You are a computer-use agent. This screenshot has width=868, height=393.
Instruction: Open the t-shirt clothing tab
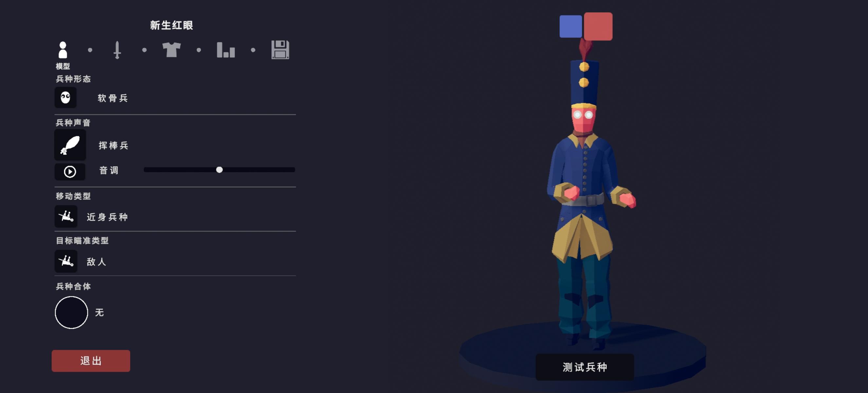pyautogui.click(x=172, y=50)
